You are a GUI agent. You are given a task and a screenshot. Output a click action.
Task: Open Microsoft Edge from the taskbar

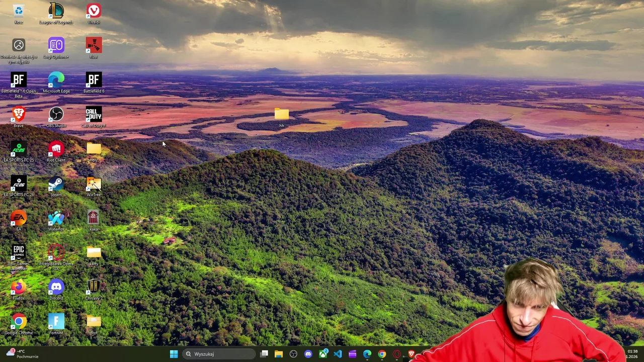(367, 354)
